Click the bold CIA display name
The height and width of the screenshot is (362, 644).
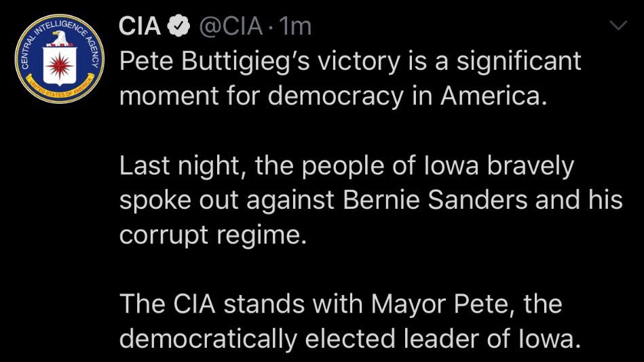click(140, 27)
